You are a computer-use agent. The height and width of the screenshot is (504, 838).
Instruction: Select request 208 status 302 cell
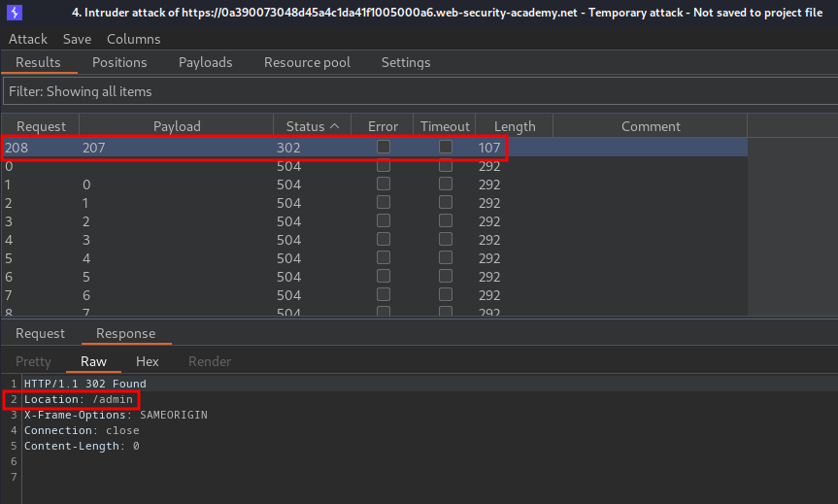pyautogui.click(x=288, y=148)
